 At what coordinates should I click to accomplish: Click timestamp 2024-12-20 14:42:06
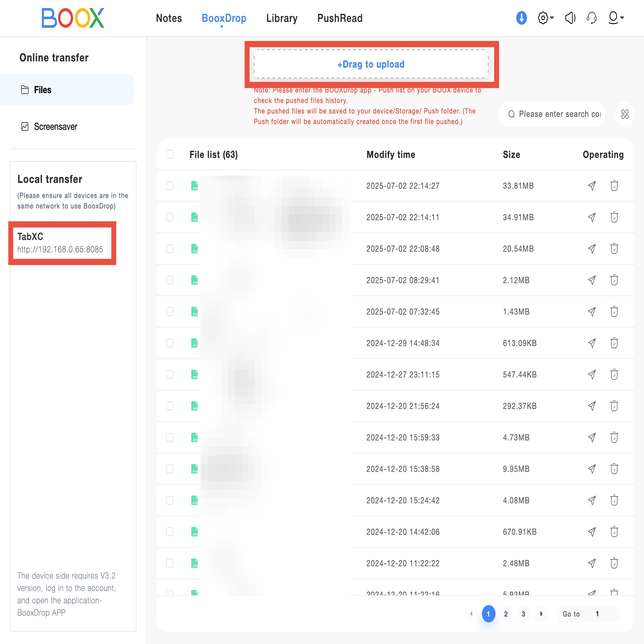click(403, 532)
